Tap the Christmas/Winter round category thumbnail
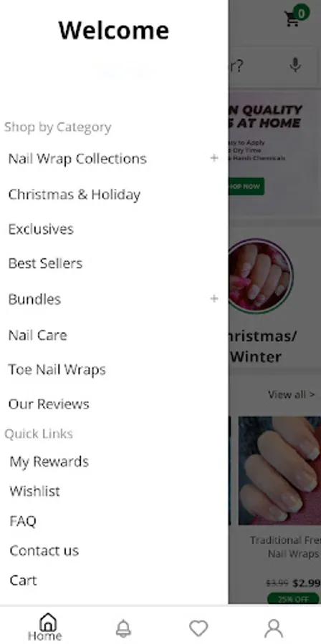 [x=261, y=276]
